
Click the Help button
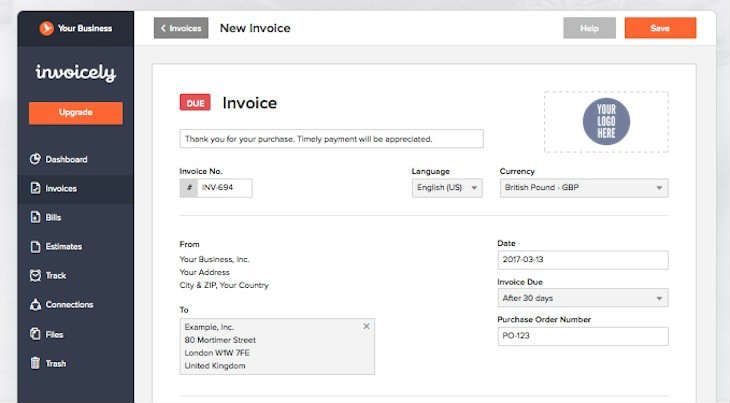(589, 28)
